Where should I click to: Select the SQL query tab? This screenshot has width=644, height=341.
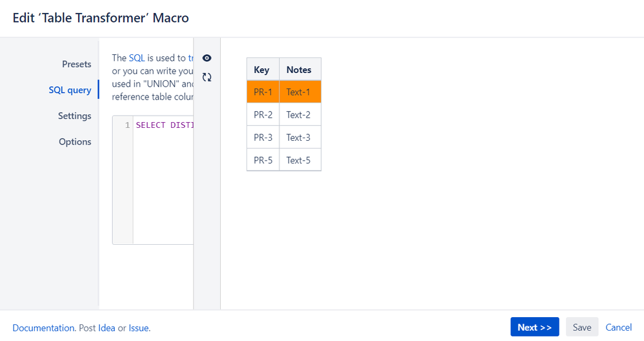point(70,90)
